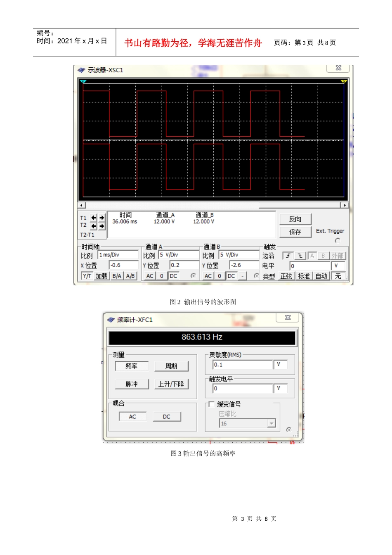This screenshot has height=555, width=392.
Task: Select the rising edge trigger icon
Action: [288, 256]
